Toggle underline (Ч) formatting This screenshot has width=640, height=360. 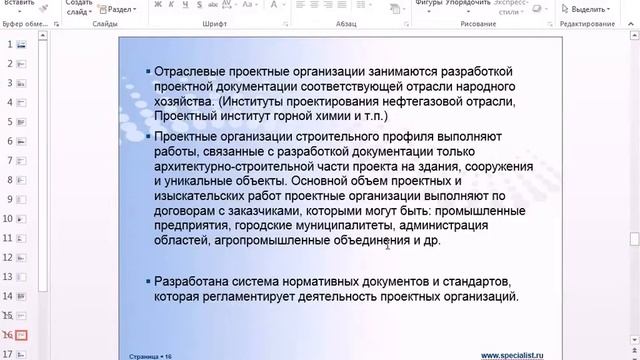click(x=185, y=5)
